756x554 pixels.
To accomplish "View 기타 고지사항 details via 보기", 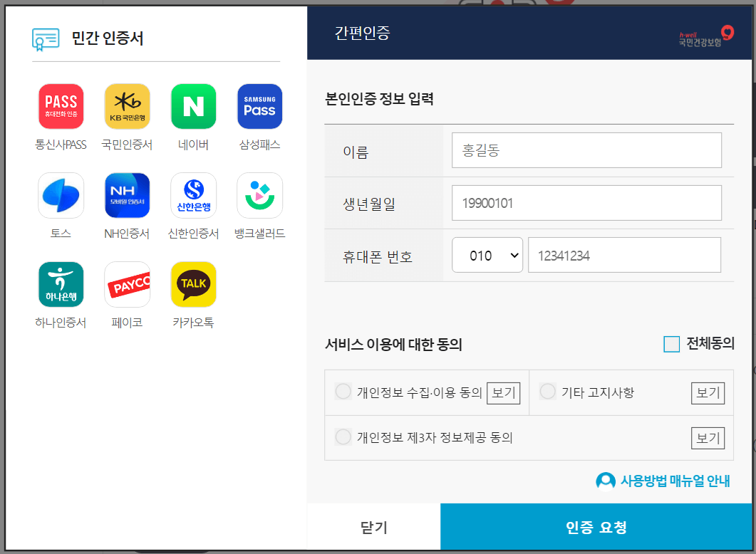I will tap(708, 393).
